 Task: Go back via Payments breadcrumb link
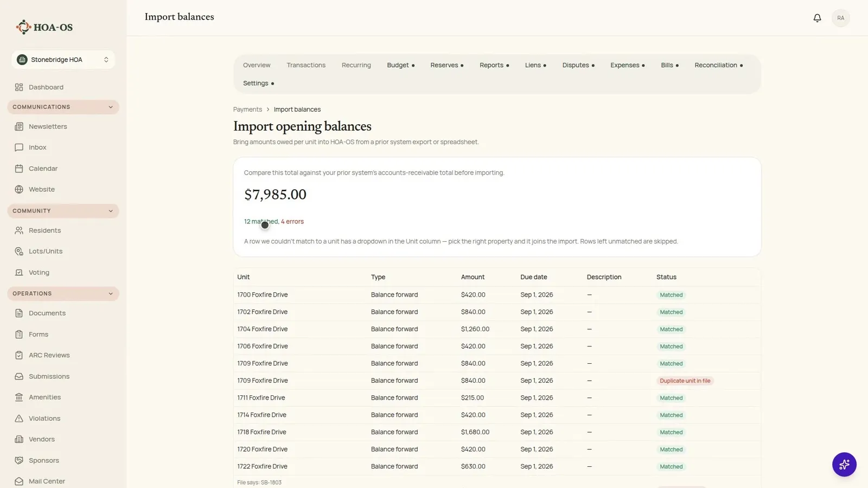[x=247, y=110]
